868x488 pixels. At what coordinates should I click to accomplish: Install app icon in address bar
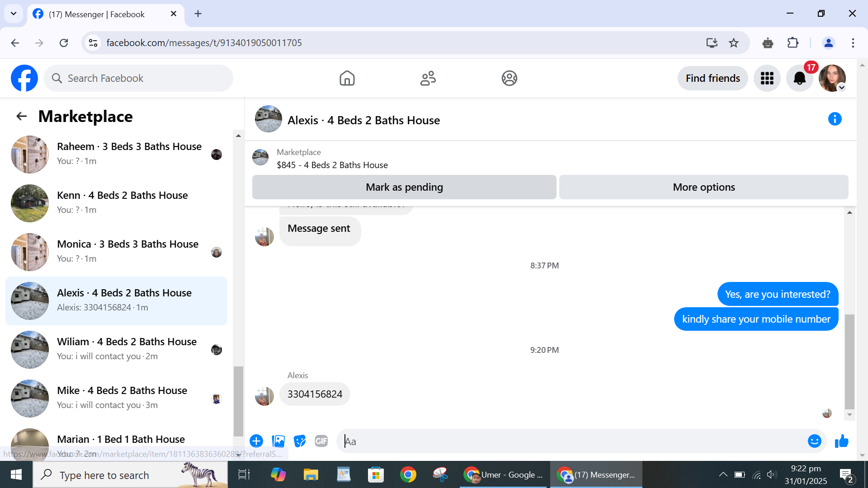[712, 43]
